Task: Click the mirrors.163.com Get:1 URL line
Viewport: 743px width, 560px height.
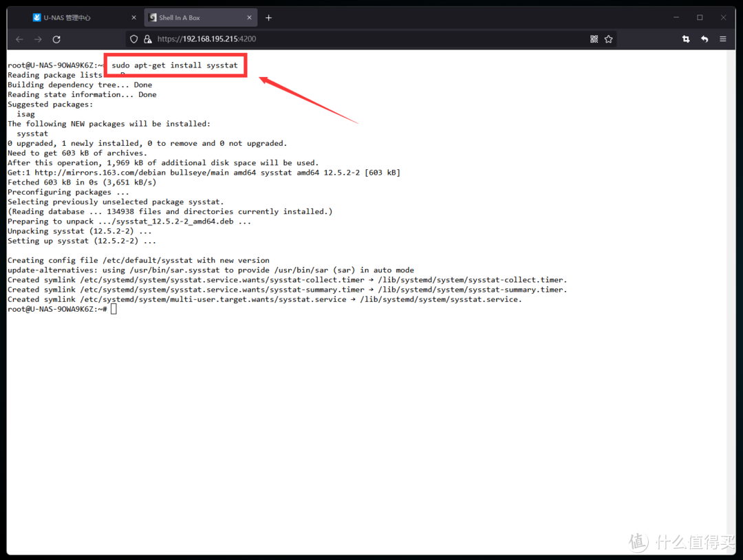Action: tap(204, 173)
